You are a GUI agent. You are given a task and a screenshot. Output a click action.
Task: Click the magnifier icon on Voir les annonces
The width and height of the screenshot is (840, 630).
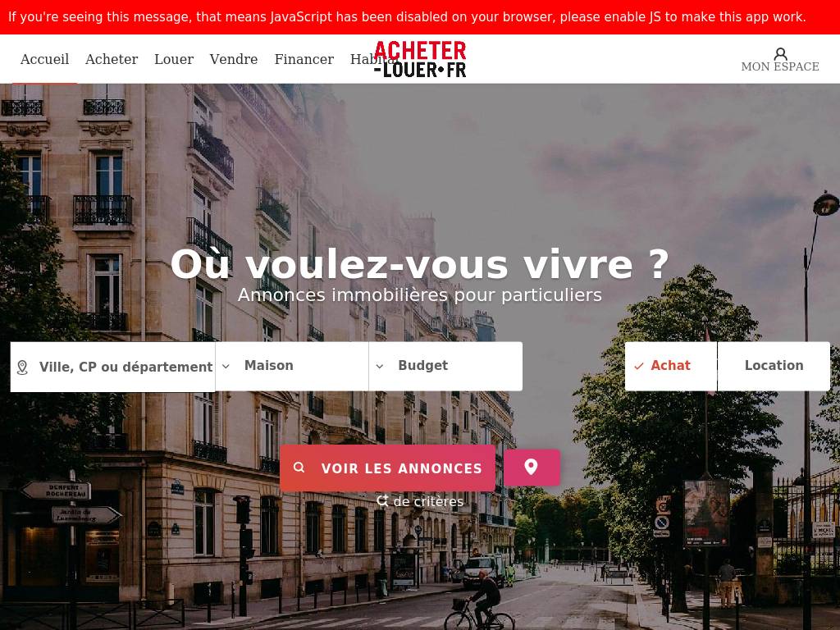[299, 467]
